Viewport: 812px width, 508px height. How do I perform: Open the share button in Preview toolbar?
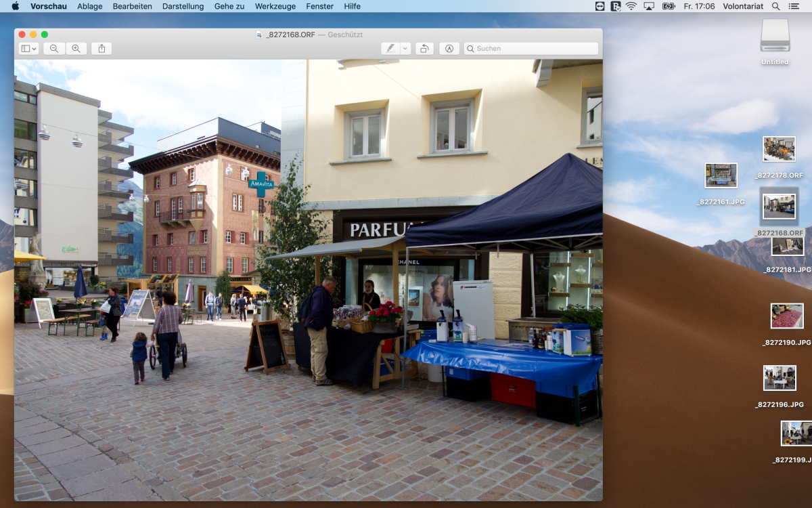click(101, 49)
